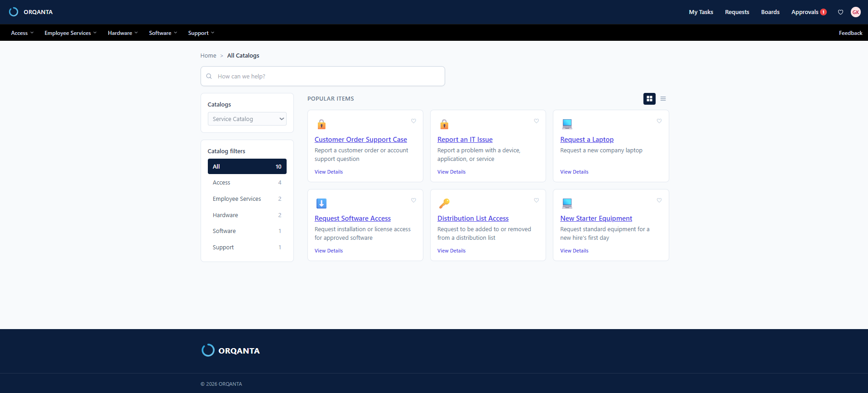Click the ORQANTA logo in the footer
Viewport: 868px width, 393px height.
(230, 350)
